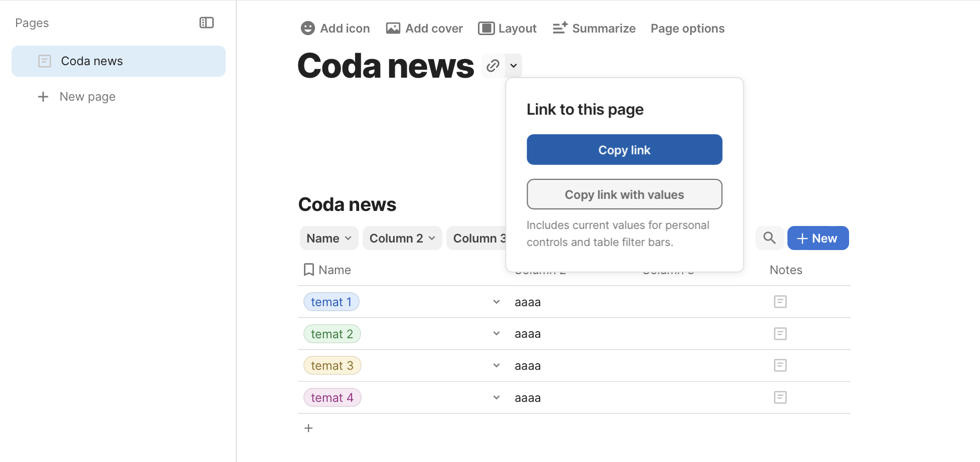Open notes icon for temat 2 row
980x462 pixels.
[780, 334]
